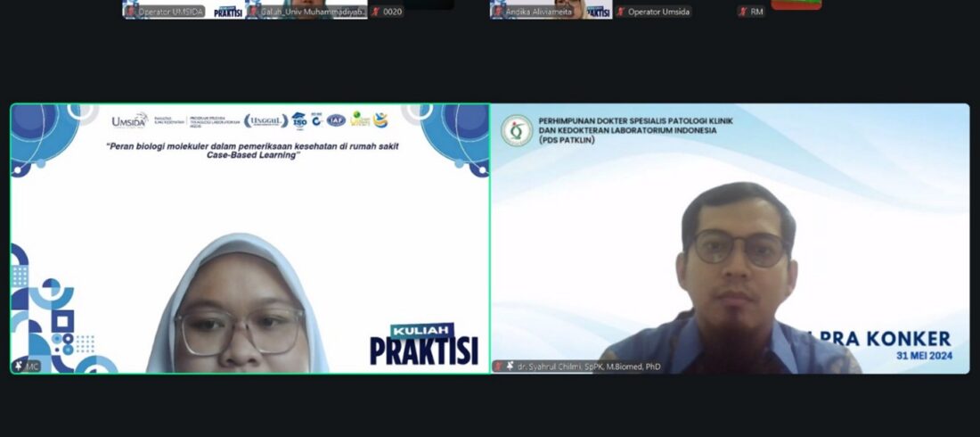
Task: Click the muted mic icon on Andika Aliviameita's thumbnail
Action: (x=497, y=12)
